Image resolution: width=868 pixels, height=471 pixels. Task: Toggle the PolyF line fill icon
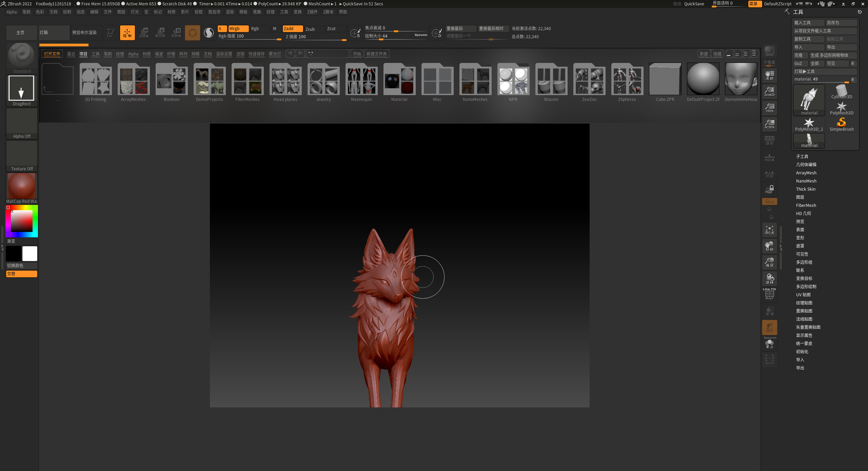pos(769,294)
